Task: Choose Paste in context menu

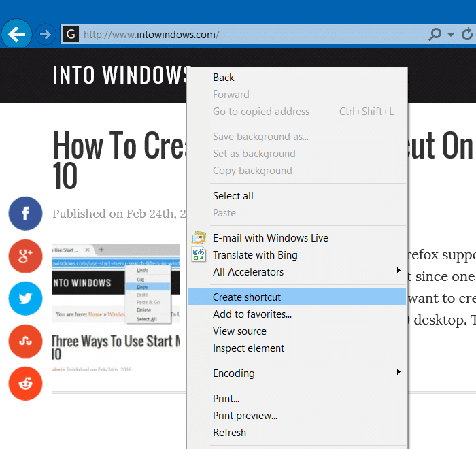Action: (x=297, y=213)
